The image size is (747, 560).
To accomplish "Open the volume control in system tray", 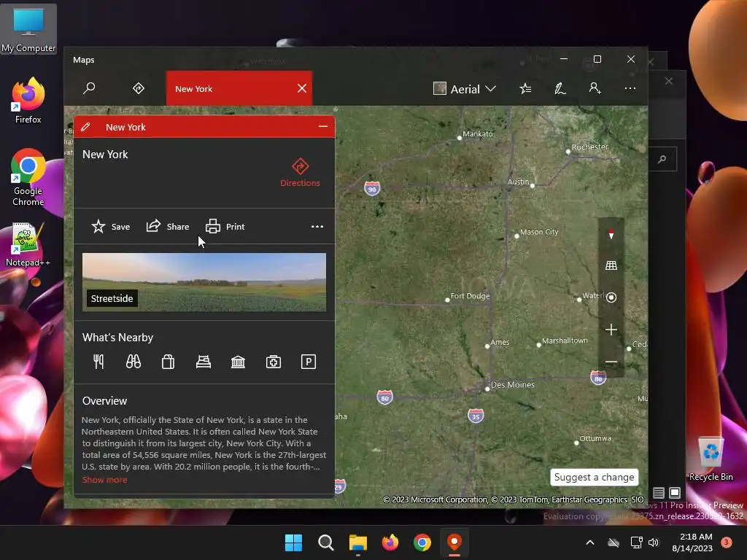I will (x=654, y=542).
